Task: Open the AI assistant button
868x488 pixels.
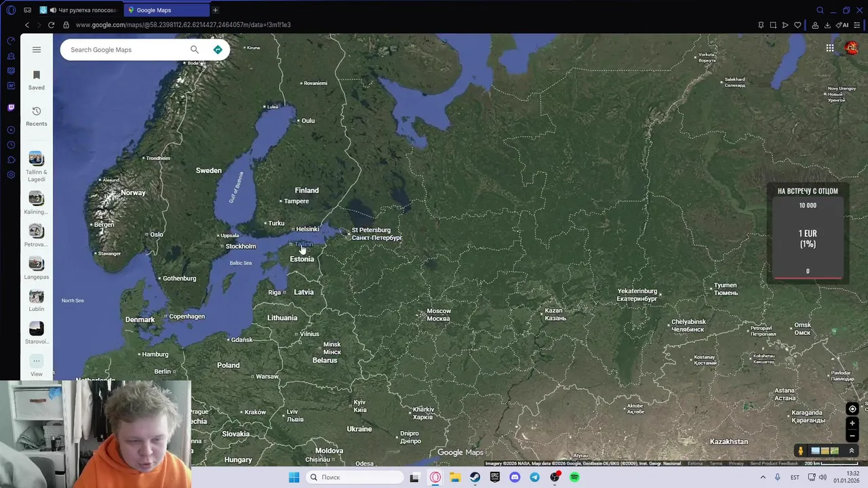Action: click(843, 25)
